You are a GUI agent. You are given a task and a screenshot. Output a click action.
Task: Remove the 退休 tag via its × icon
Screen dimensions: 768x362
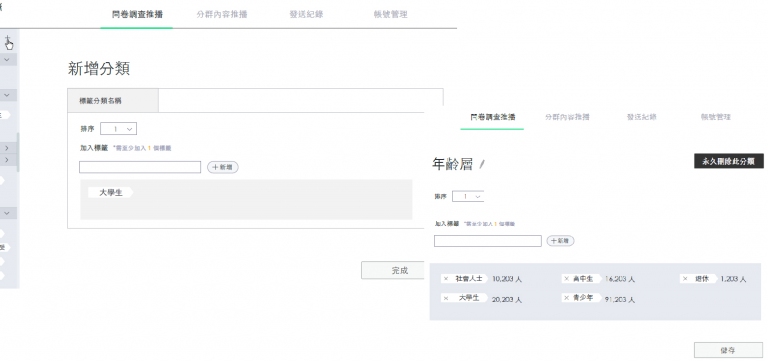point(685,279)
